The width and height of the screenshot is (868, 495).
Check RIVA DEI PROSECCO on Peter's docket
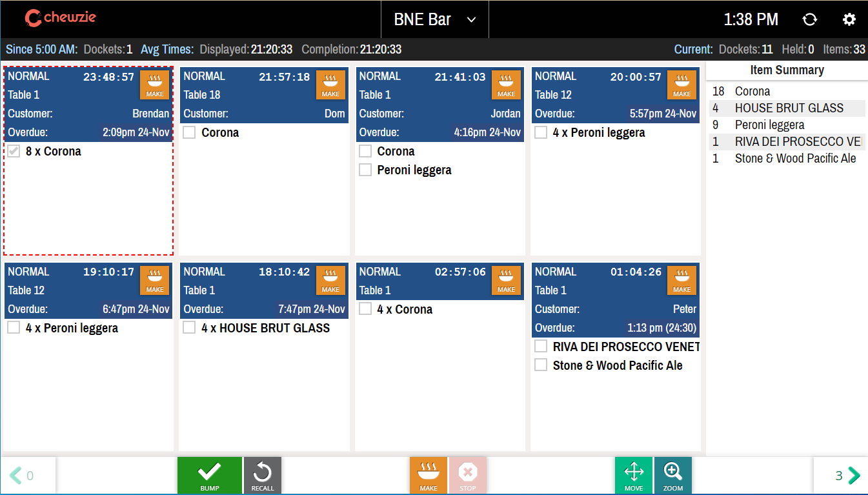[x=541, y=347]
